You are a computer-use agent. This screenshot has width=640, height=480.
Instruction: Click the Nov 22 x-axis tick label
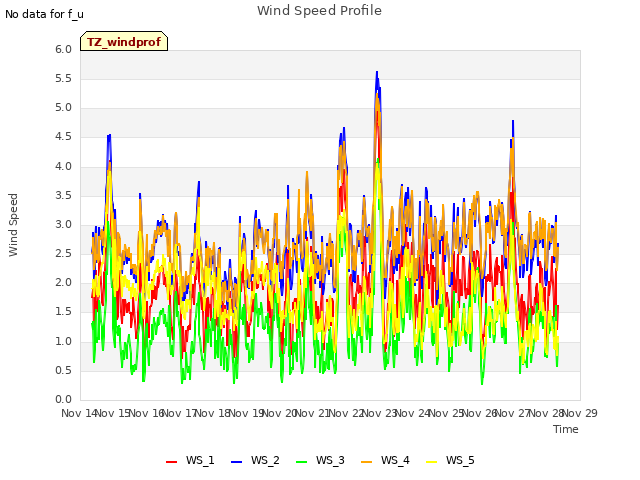[x=346, y=413]
